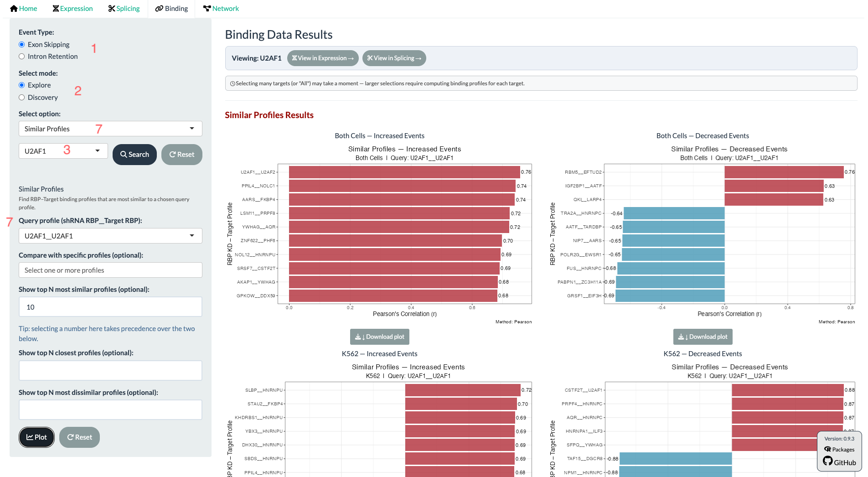Image resolution: width=868 pixels, height=477 pixels.
Task: Click Reset next to Plot
Action: click(79, 437)
